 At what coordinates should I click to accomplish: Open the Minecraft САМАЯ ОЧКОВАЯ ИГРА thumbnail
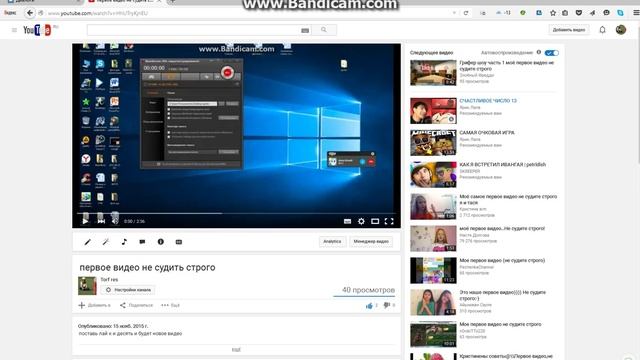[x=433, y=142]
